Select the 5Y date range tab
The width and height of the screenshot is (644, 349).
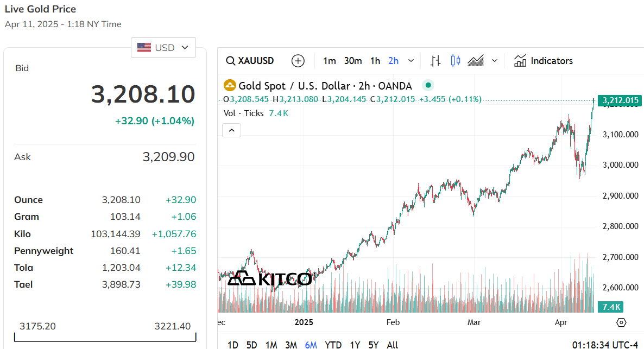(x=374, y=345)
